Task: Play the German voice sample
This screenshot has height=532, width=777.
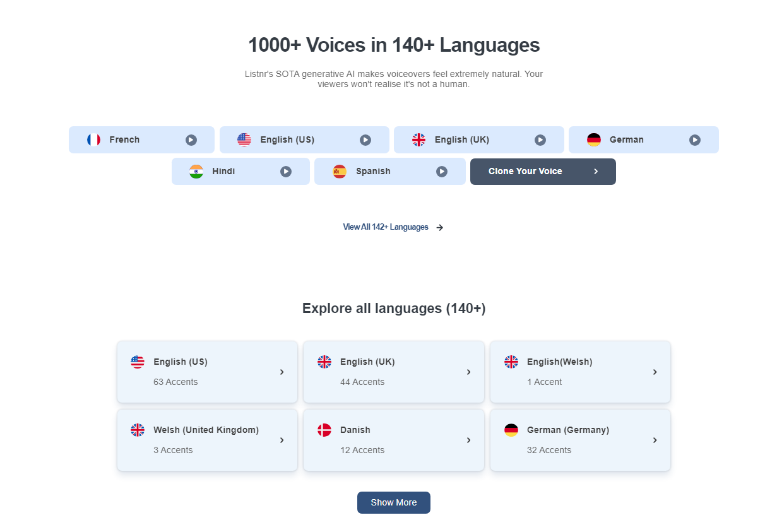Action: pyautogui.click(x=695, y=140)
